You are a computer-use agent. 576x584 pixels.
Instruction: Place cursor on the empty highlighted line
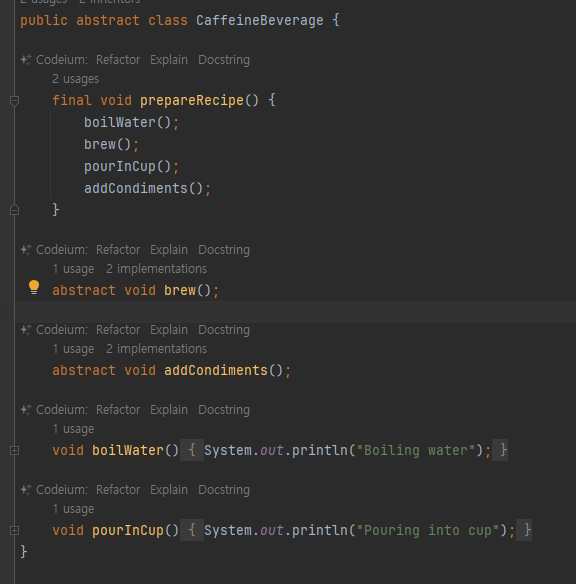click(x=296, y=312)
